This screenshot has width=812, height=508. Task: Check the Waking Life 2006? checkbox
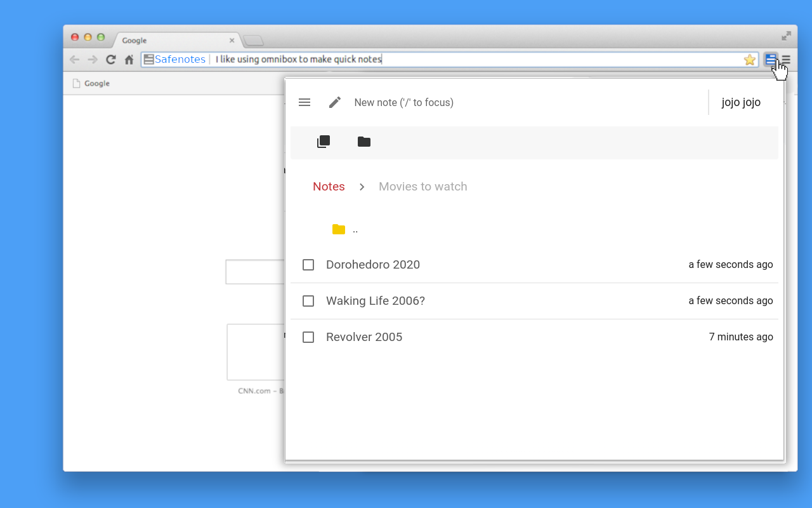(308, 300)
